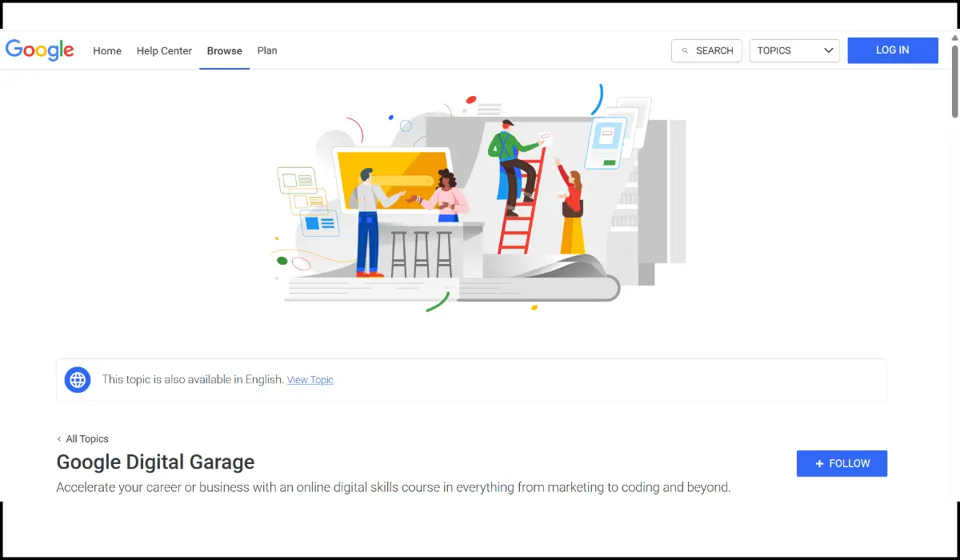Click the plus icon on Follow
Viewport: 960px width, 560px height.
pos(818,463)
